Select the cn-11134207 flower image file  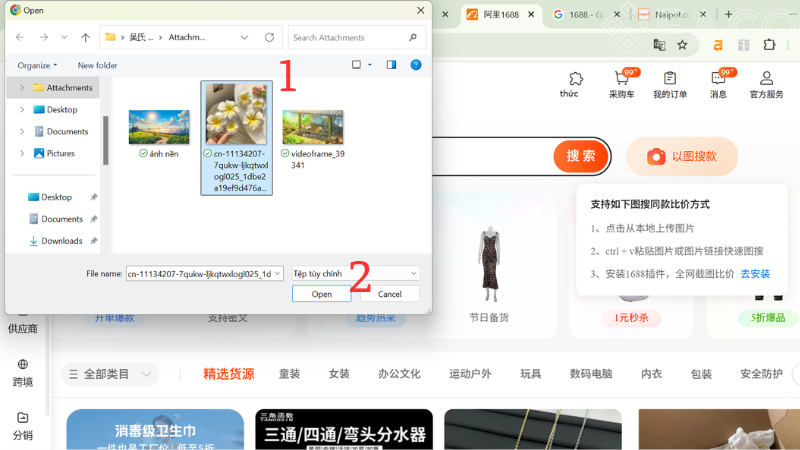click(236, 138)
